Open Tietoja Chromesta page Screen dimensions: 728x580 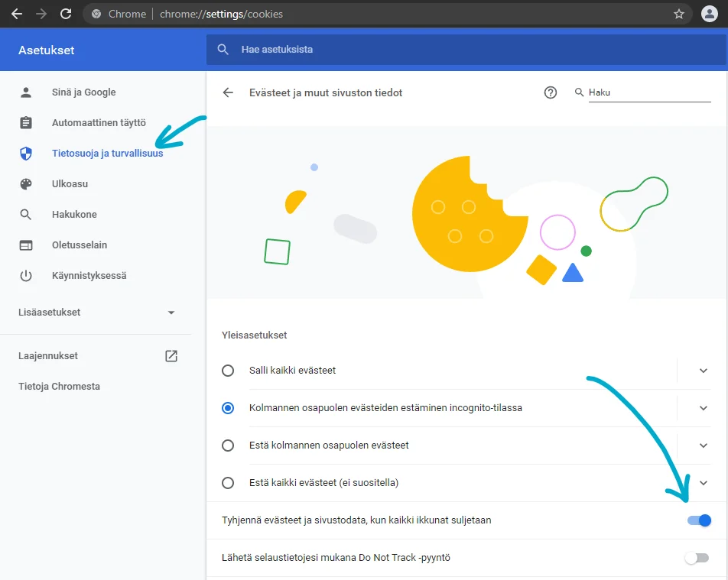[57, 386]
